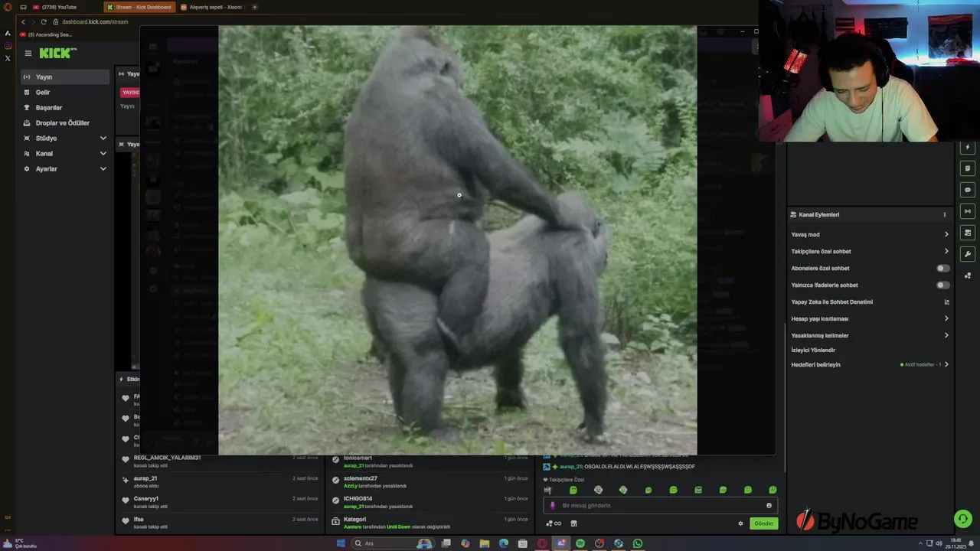This screenshot has width=980, height=551.
Task: Click the green Gönder button
Action: pos(764,523)
